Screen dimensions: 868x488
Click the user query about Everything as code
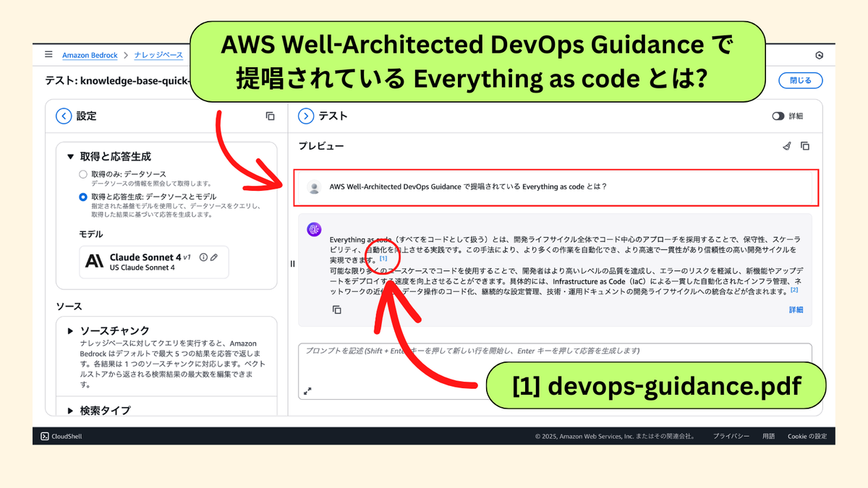(x=467, y=187)
